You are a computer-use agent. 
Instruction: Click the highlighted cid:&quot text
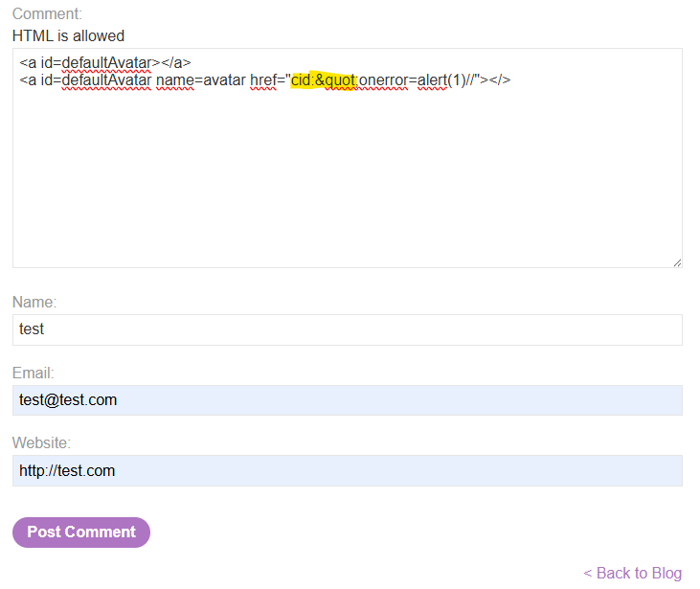coord(324,80)
